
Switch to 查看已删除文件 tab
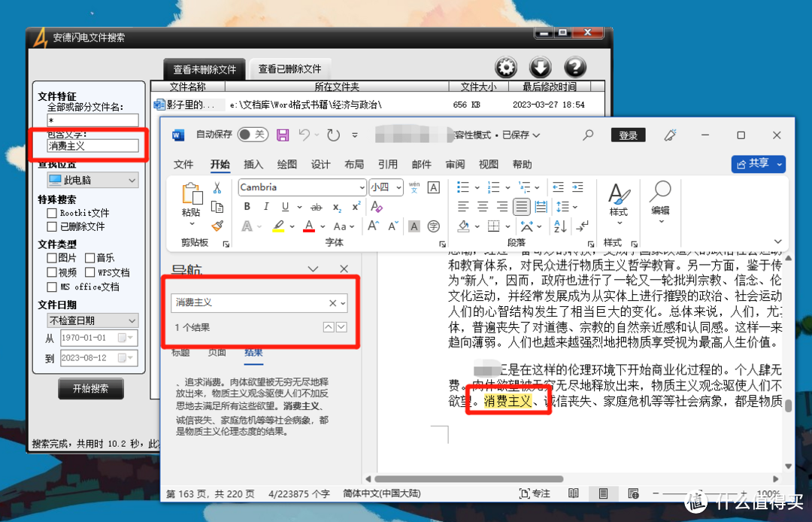[x=290, y=69]
